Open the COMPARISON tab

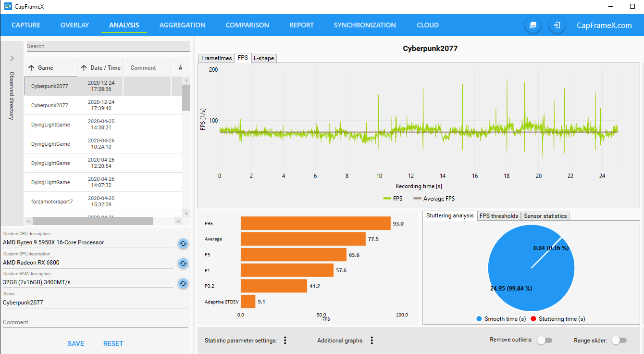pos(247,25)
